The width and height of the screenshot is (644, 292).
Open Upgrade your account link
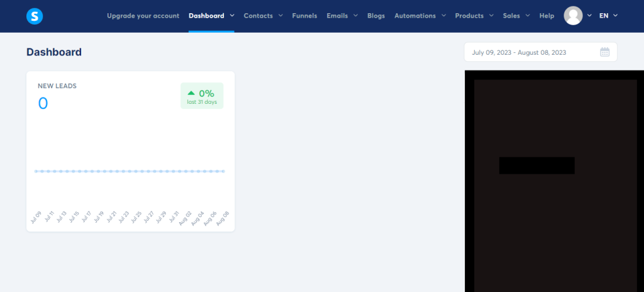[143, 16]
